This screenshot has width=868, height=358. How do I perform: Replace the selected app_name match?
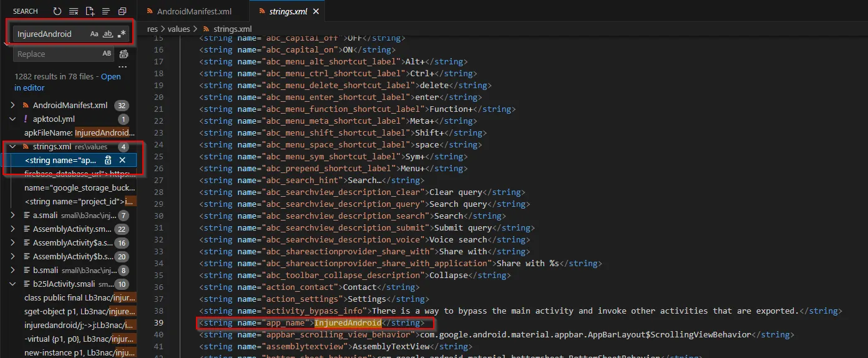tap(108, 161)
